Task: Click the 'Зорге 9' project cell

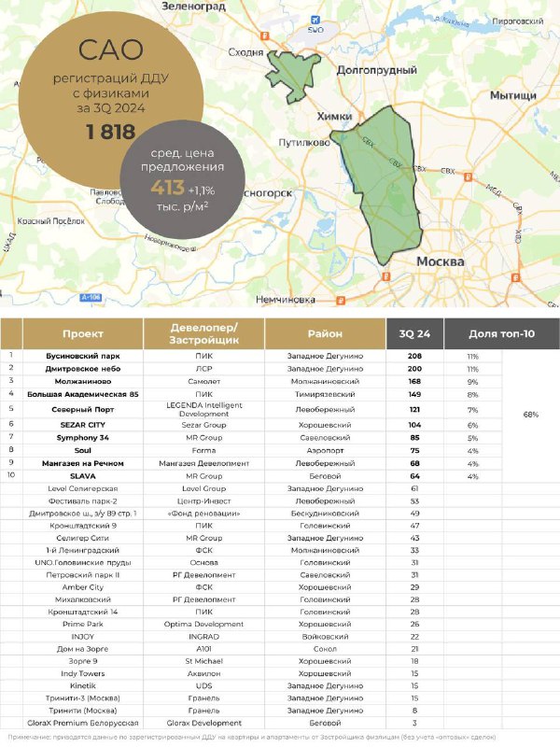Action: (x=83, y=661)
